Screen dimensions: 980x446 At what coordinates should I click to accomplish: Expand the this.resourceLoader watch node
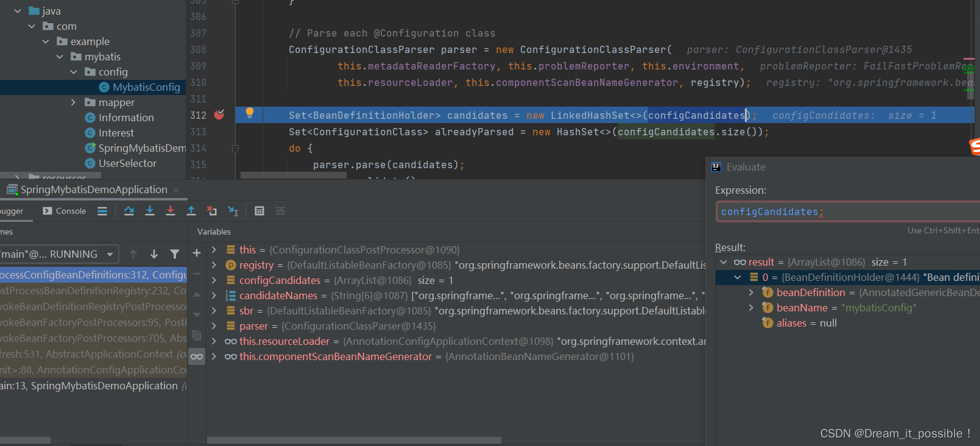[x=214, y=341]
